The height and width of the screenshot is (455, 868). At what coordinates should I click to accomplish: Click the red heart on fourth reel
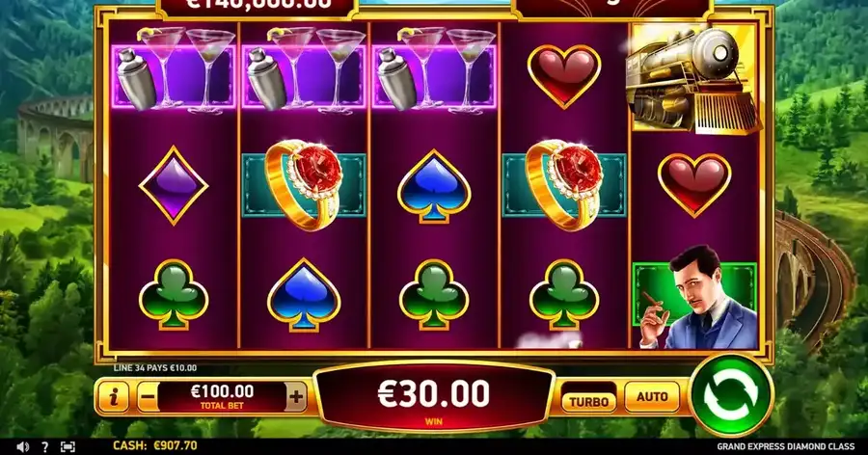pos(564,76)
